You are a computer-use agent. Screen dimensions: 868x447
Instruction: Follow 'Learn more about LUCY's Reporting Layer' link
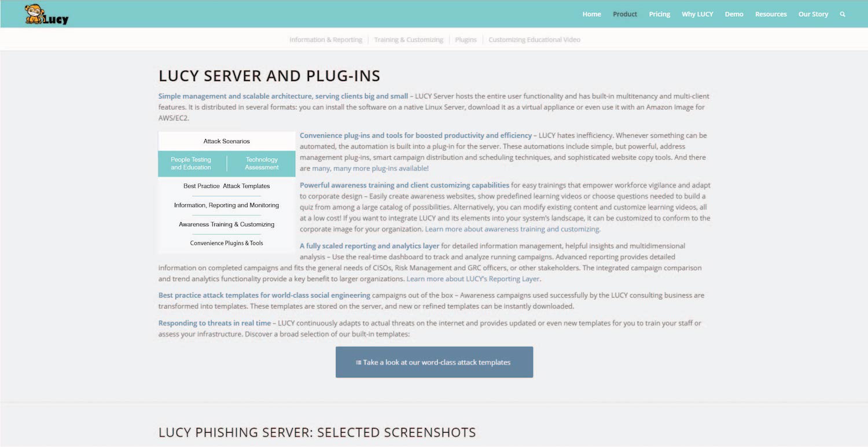click(x=473, y=279)
